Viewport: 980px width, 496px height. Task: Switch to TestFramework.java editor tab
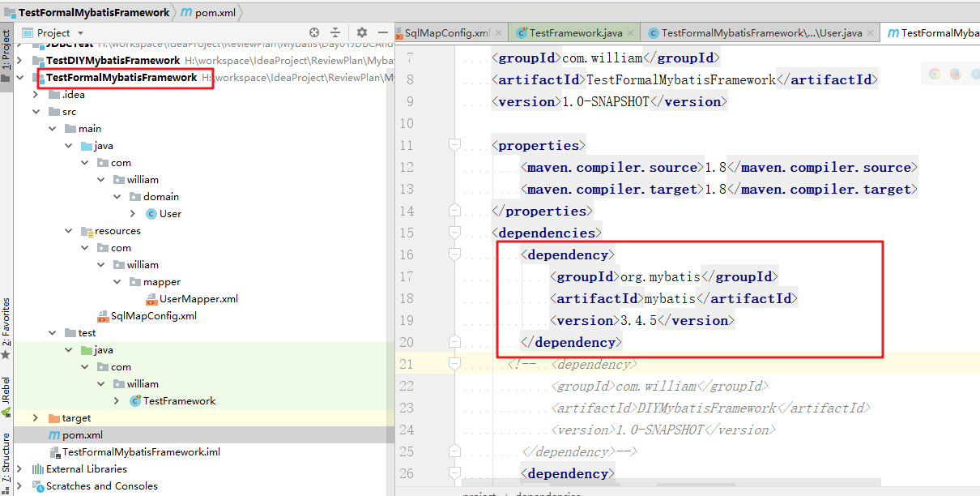(x=576, y=33)
